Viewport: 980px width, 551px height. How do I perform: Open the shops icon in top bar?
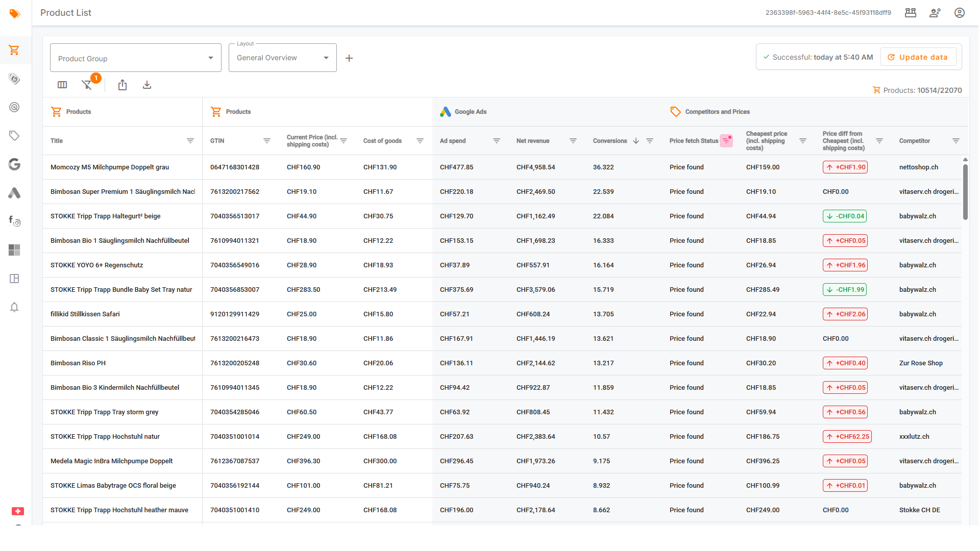click(x=911, y=13)
